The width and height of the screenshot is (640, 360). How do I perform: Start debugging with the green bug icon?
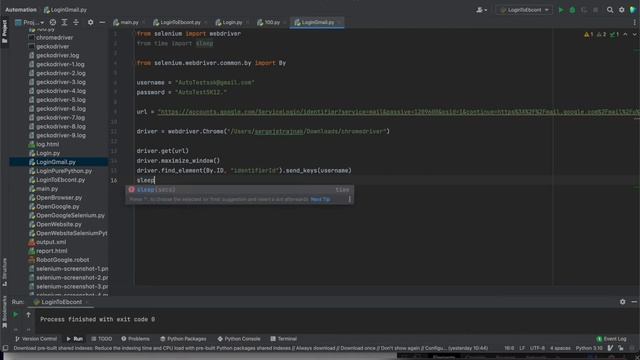[x=572, y=10]
